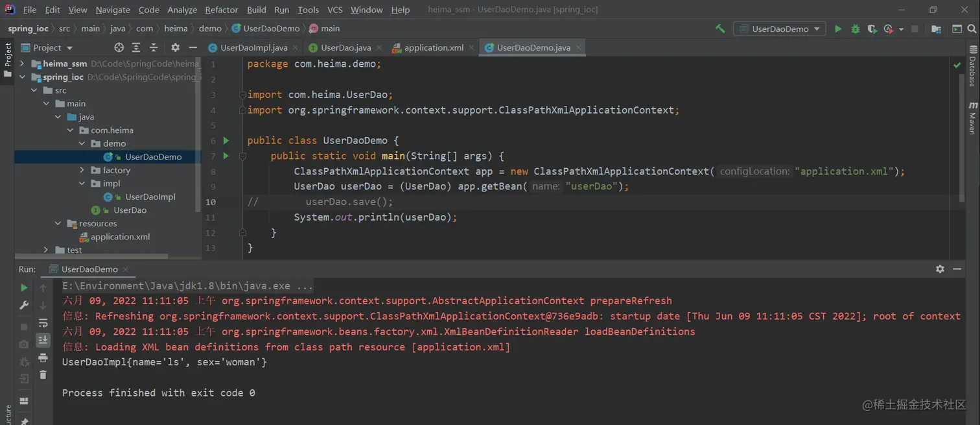
Task: Click the wrench icon in the Run panel
Action: pyautogui.click(x=24, y=305)
